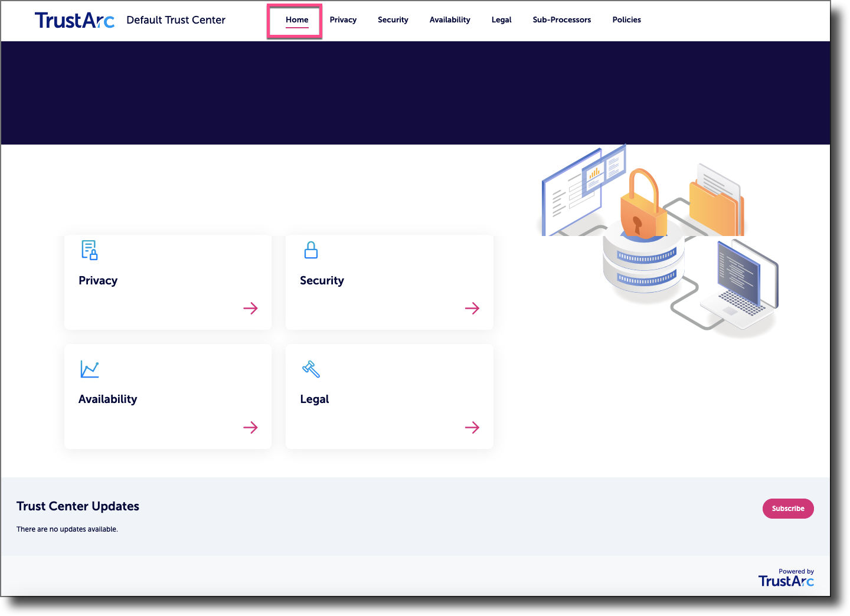Click the Powered by TrustArc footer logo
This screenshot has height=616, width=850.
[786, 578]
